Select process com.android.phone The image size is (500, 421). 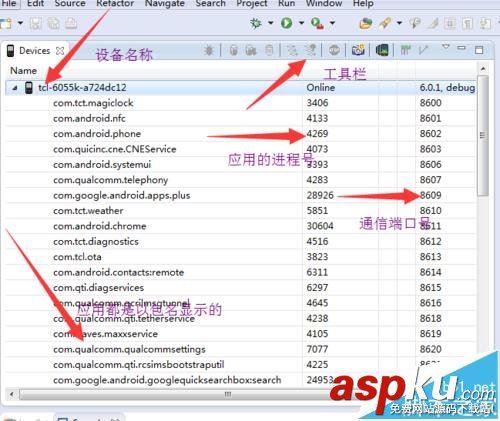[x=97, y=134]
